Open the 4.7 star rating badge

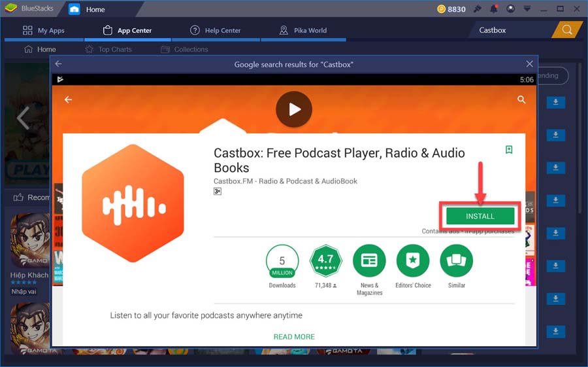[325, 260]
